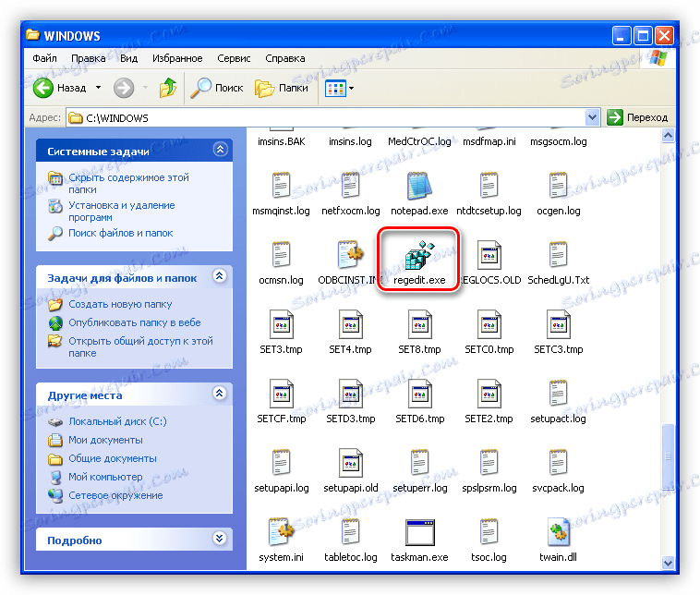The width and height of the screenshot is (700, 595).
Task: Select the regedit.exe file icon
Action: 419,256
